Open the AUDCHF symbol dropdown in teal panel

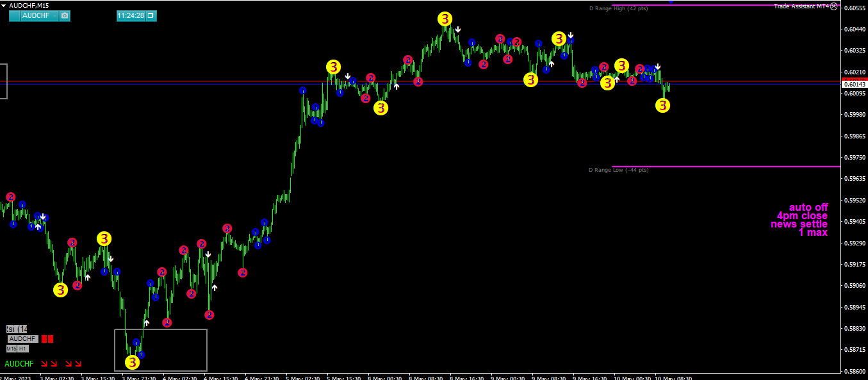coord(40,15)
